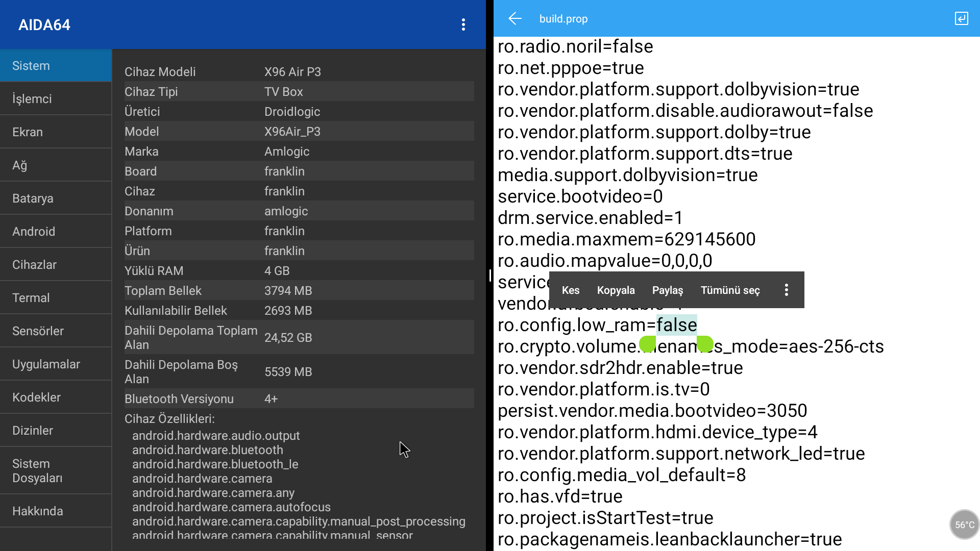Viewport: 980px width, 551px height.
Task: Place cursor in ro.vendor.platform.is.tv=0 line
Action: (604, 389)
